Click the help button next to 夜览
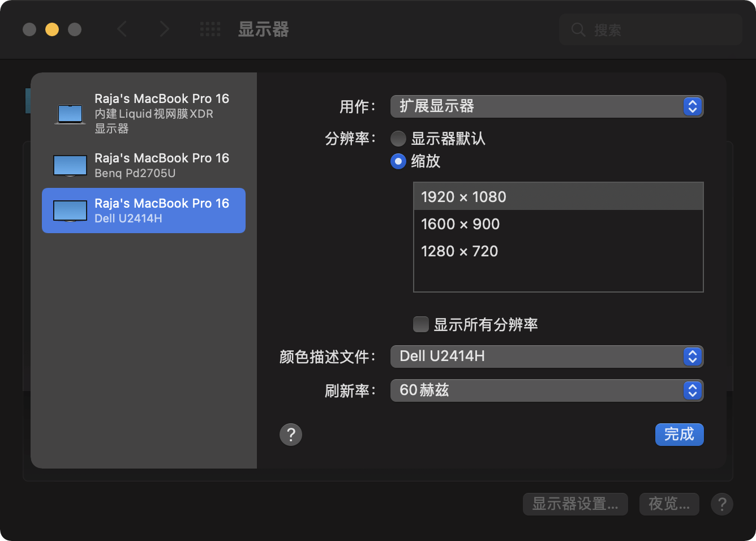Image resolution: width=756 pixels, height=541 pixels. [722, 504]
